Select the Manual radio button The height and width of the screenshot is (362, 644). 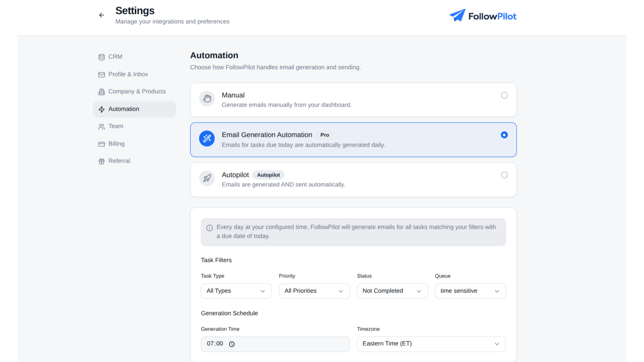point(504,95)
